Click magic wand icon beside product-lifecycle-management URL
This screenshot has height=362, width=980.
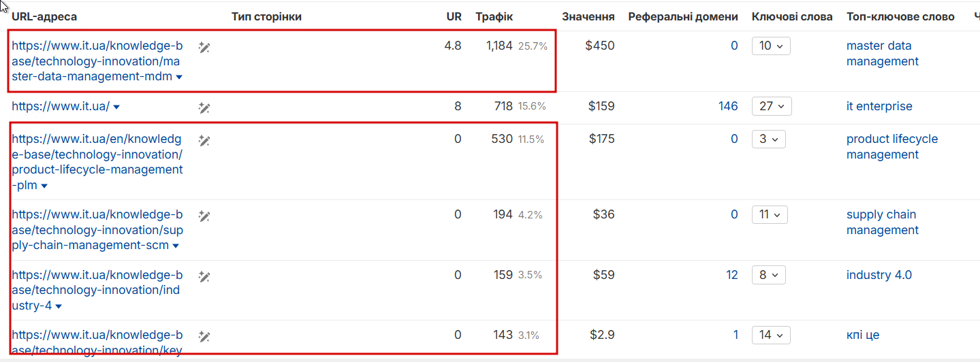(x=204, y=140)
